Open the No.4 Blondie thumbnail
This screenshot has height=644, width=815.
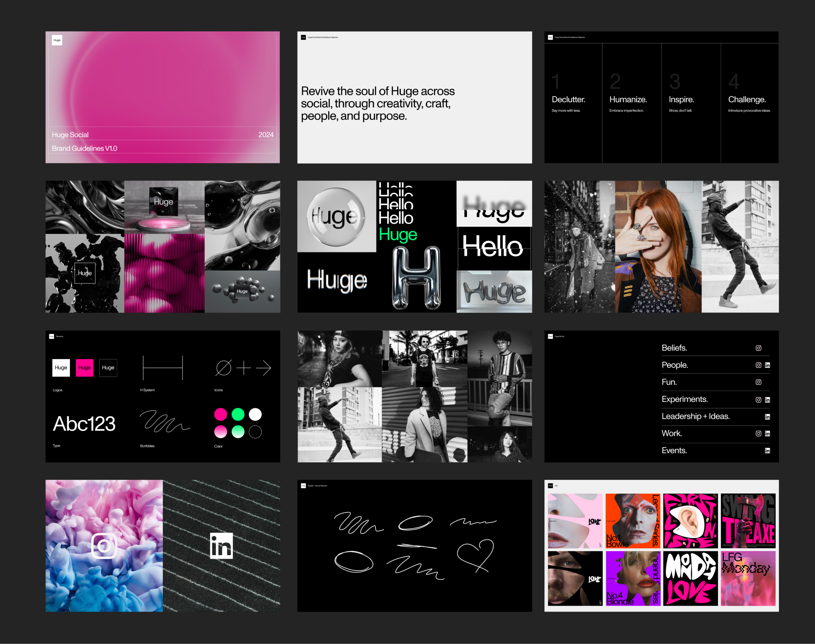pos(633,578)
